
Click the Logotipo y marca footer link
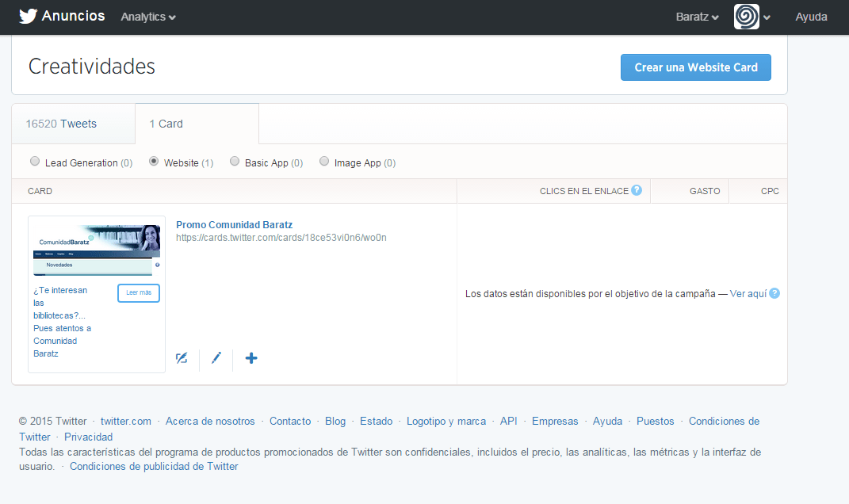446,421
